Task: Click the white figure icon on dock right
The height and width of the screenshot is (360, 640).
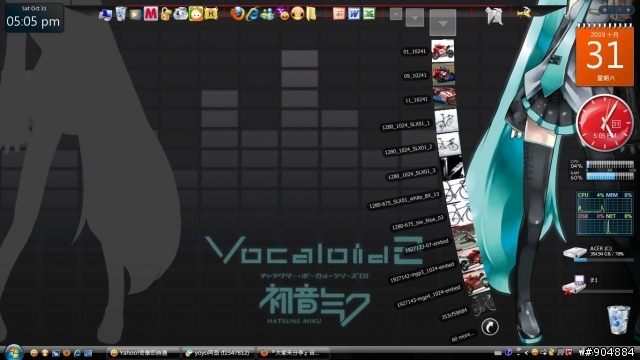Action: pos(494,16)
